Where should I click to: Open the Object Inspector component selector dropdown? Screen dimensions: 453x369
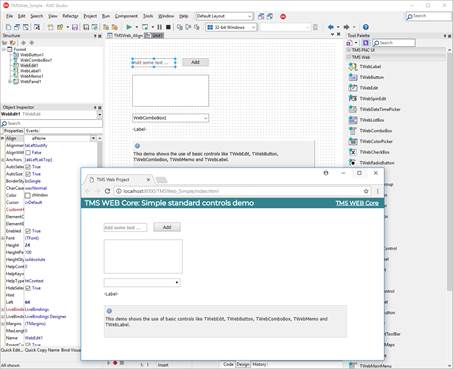(x=100, y=114)
